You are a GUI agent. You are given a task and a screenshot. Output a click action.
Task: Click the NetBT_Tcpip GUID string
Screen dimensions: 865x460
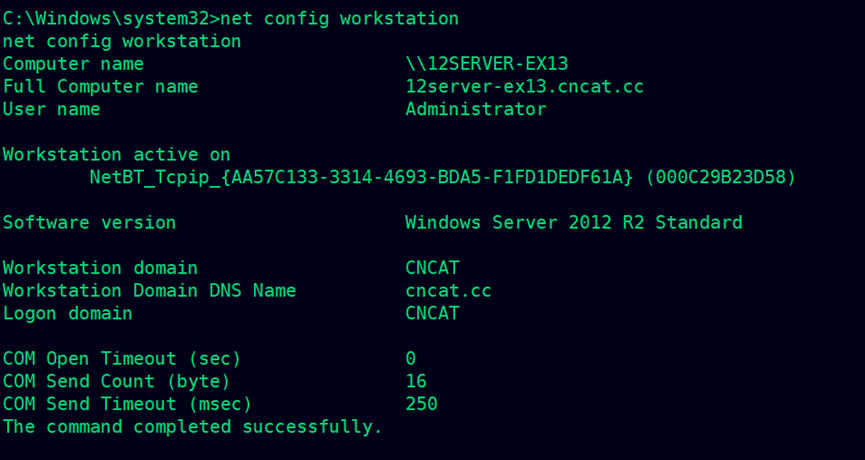point(361,177)
